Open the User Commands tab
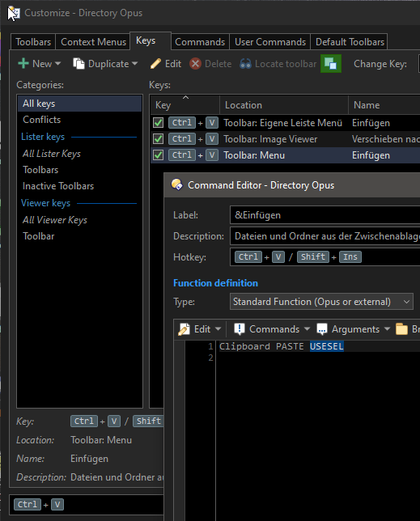Viewport: 420px width, 521px height. 270,42
